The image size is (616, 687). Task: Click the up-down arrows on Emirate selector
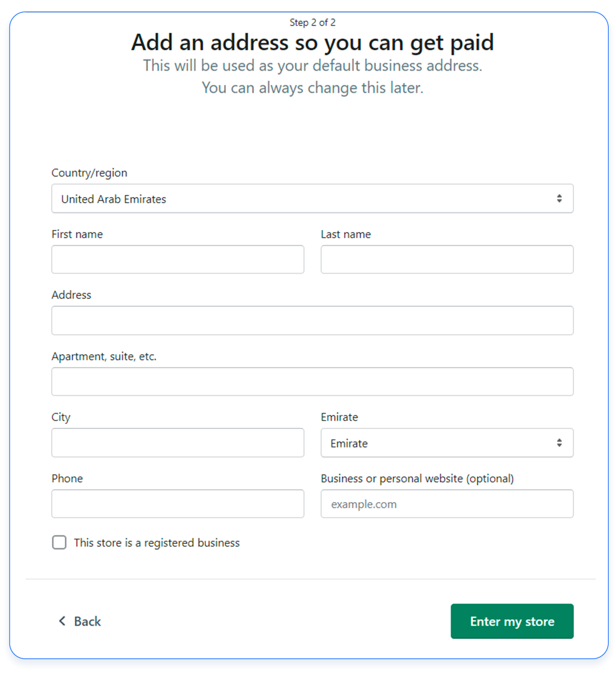pos(559,443)
